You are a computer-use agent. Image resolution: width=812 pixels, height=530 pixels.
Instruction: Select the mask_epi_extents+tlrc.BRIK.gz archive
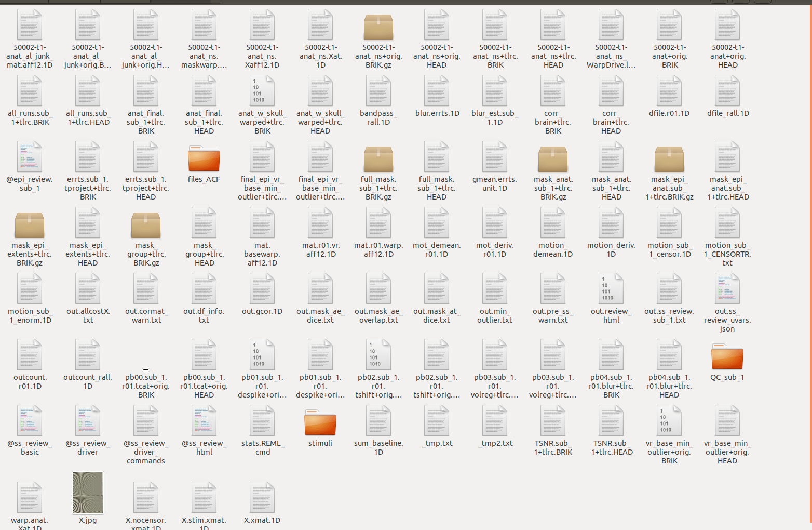point(30,224)
